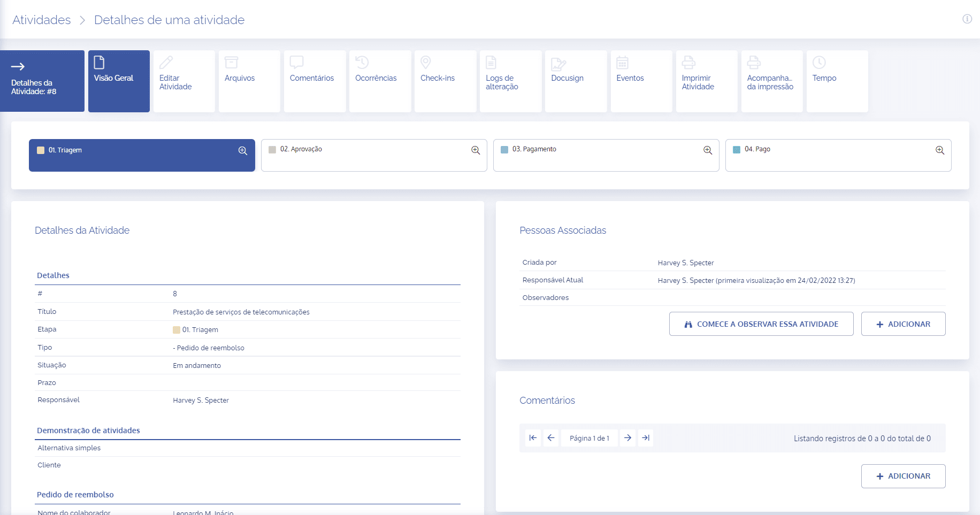Open the Editar Atividade pencil tab
This screenshot has width=980, height=515.
(184, 81)
